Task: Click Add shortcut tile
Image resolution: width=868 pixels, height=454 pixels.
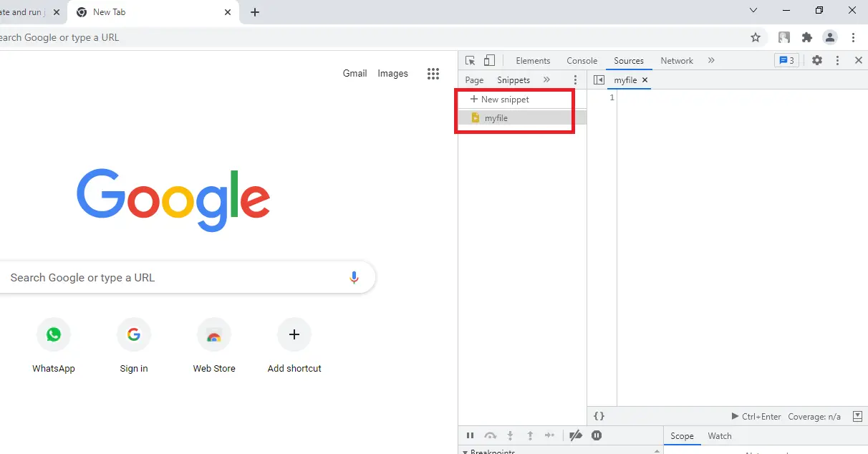Action: (294, 347)
